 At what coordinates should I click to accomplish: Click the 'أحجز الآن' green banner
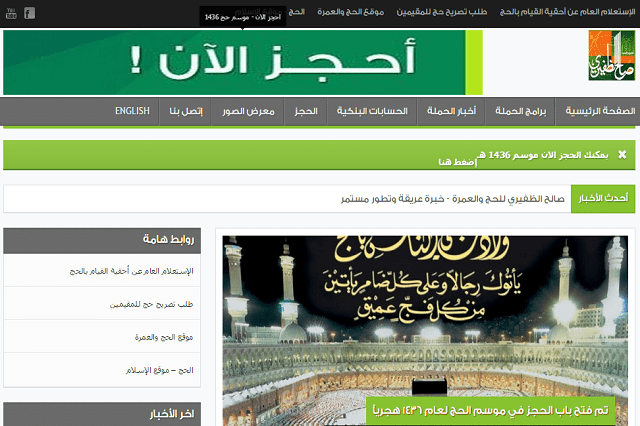point(243,62)
